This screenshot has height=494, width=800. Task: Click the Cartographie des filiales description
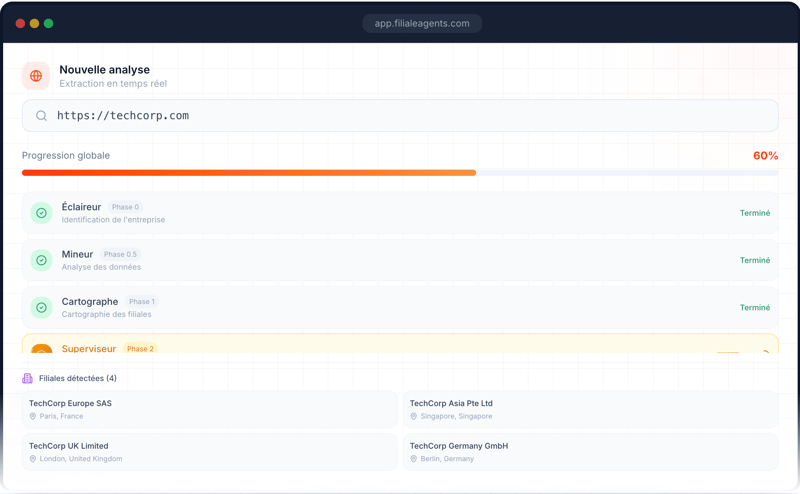106,314
